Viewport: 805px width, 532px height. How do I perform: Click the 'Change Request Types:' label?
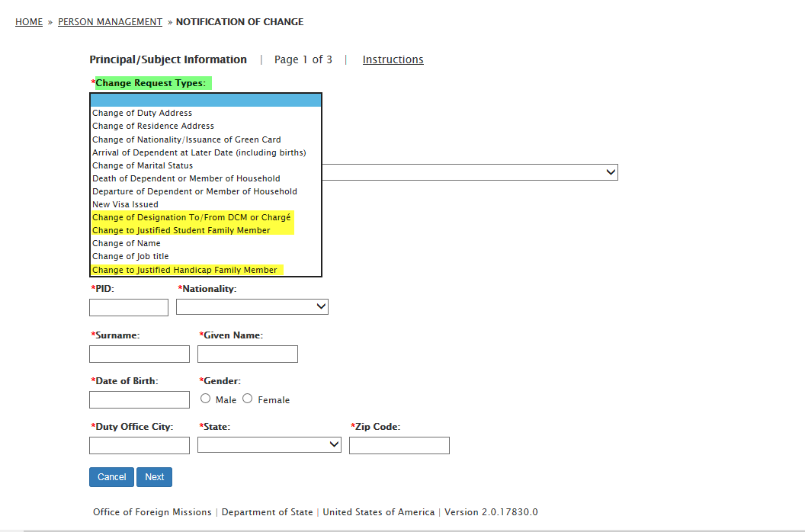tap(150, 83)
